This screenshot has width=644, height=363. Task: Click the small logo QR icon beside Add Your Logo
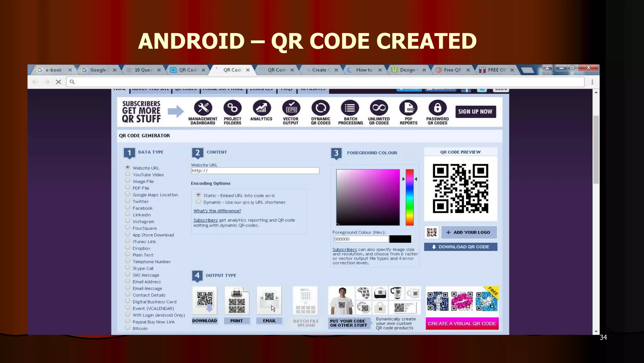point(431,232)
